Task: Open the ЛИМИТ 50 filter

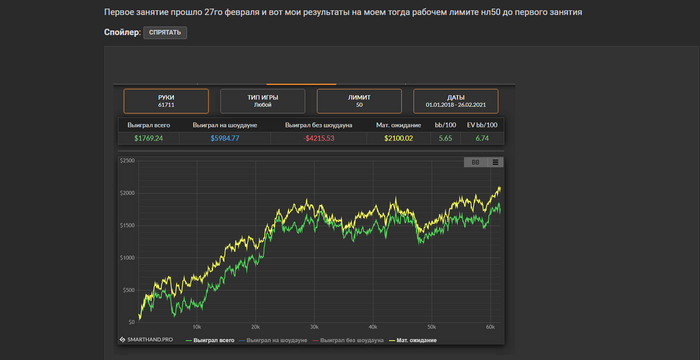Action: click(x=359, y=101)
